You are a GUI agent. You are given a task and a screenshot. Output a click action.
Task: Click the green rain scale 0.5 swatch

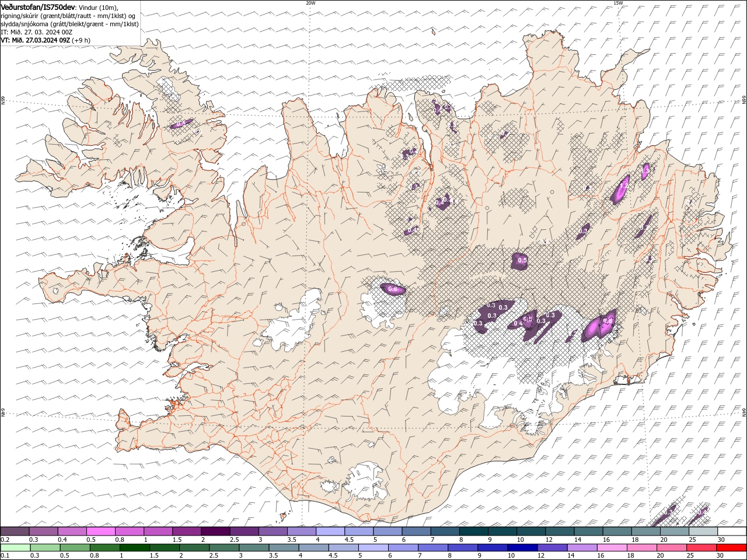[x=75, y=548]
